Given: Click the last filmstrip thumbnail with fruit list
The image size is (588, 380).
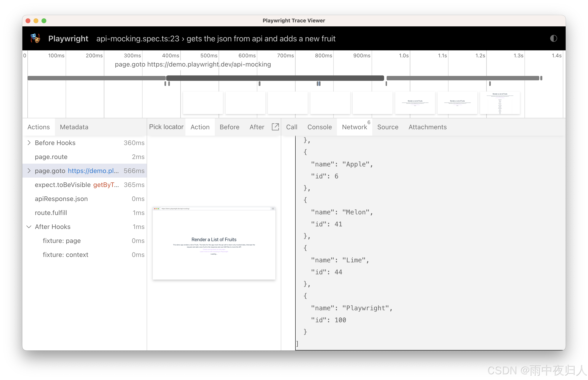Looking at the screenshot, I should (500, 103).
